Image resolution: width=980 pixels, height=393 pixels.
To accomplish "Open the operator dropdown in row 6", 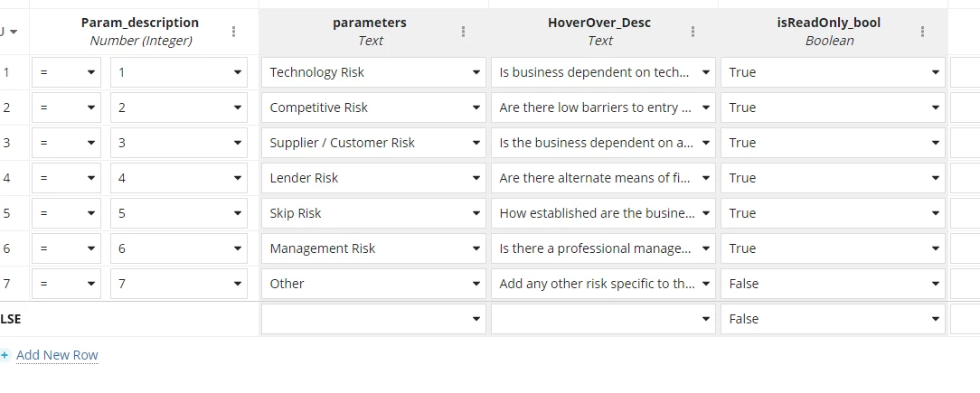I will click(x=66, y=248).
